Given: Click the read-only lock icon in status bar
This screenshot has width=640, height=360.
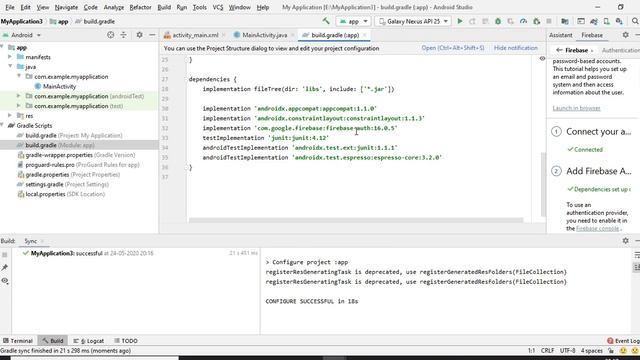Looking at the screenshot, I should tap(611, 351).
